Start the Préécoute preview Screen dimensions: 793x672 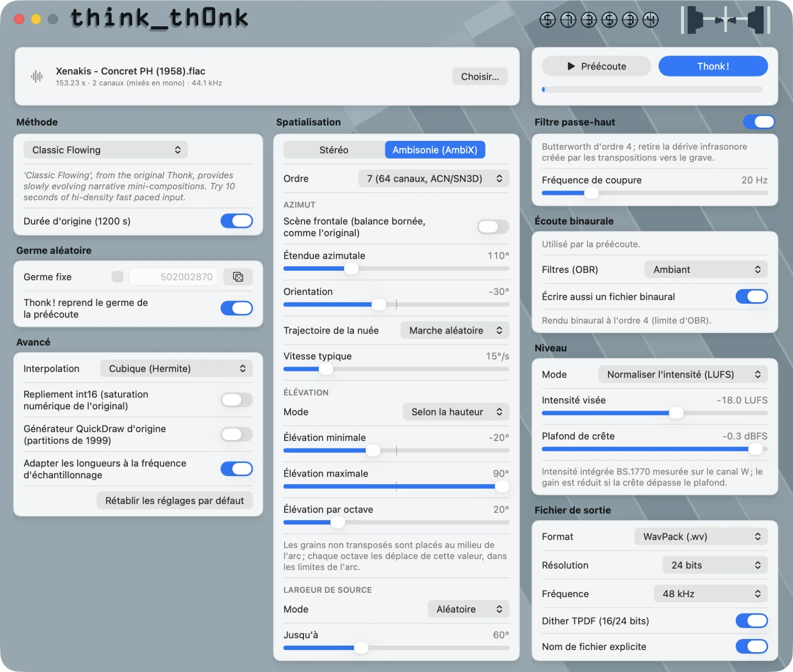[x=596, y=66]
